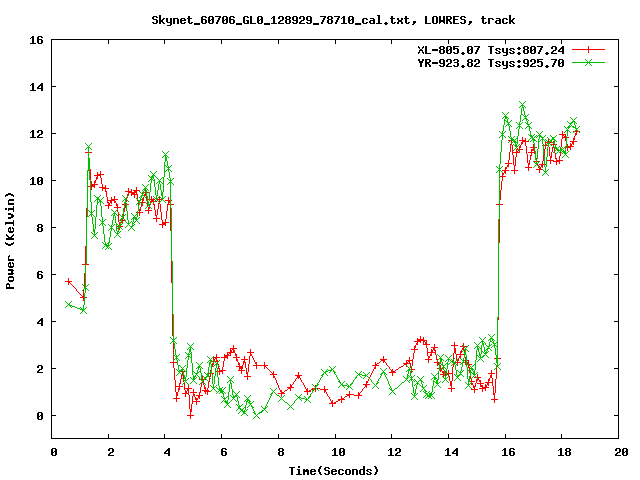This screenshot has width=640, height=480.
Task: Click the red data point at zero Kelvin
Action: point(190,416)
